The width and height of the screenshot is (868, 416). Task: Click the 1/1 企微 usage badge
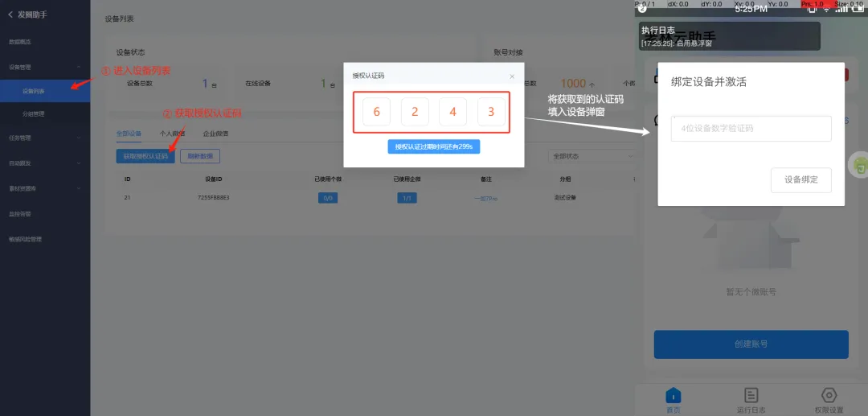tap(407, 198)
